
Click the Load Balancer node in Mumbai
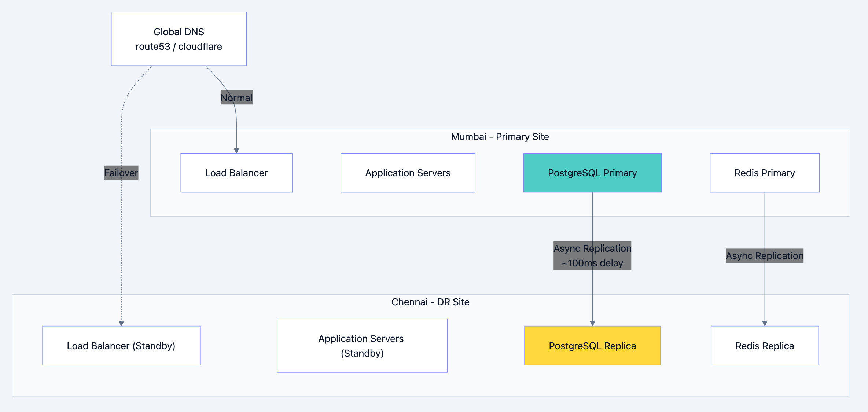(236, 173)
